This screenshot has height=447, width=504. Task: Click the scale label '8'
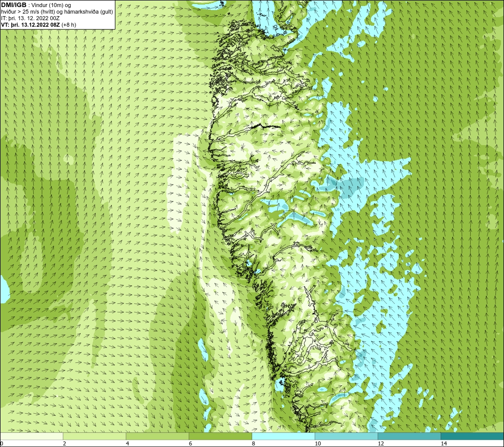point(254,443)
